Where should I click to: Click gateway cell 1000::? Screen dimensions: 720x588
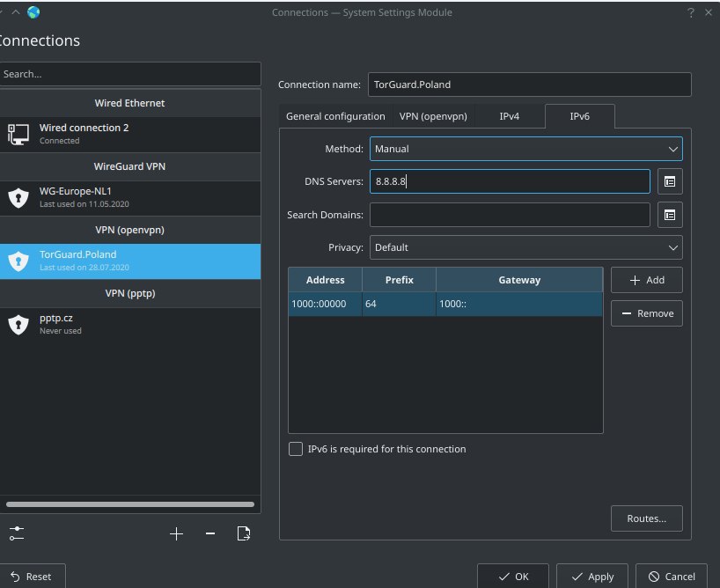[x=519, y=304]
